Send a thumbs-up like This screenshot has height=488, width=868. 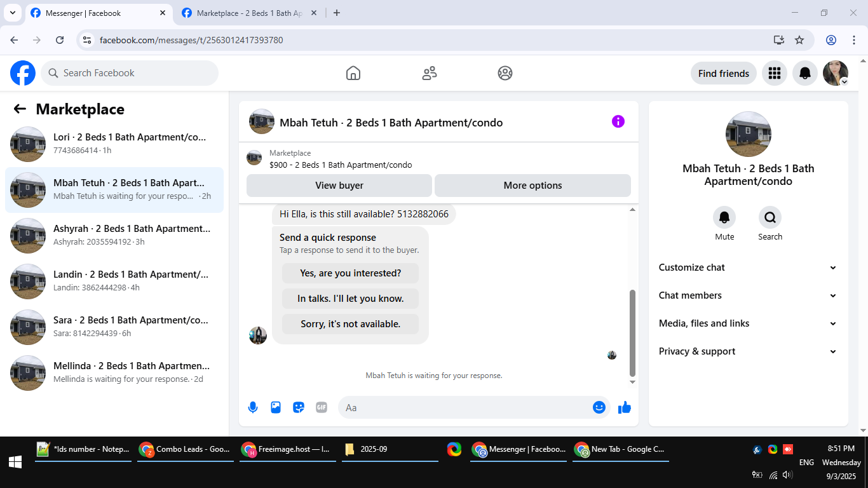click(625, 407)
